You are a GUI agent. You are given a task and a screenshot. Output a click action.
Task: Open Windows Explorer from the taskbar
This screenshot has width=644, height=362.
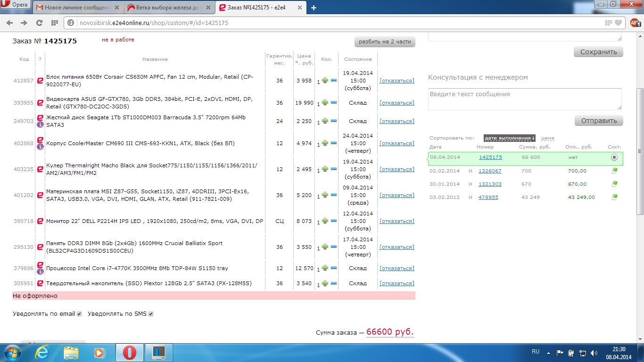coord(71,352)
